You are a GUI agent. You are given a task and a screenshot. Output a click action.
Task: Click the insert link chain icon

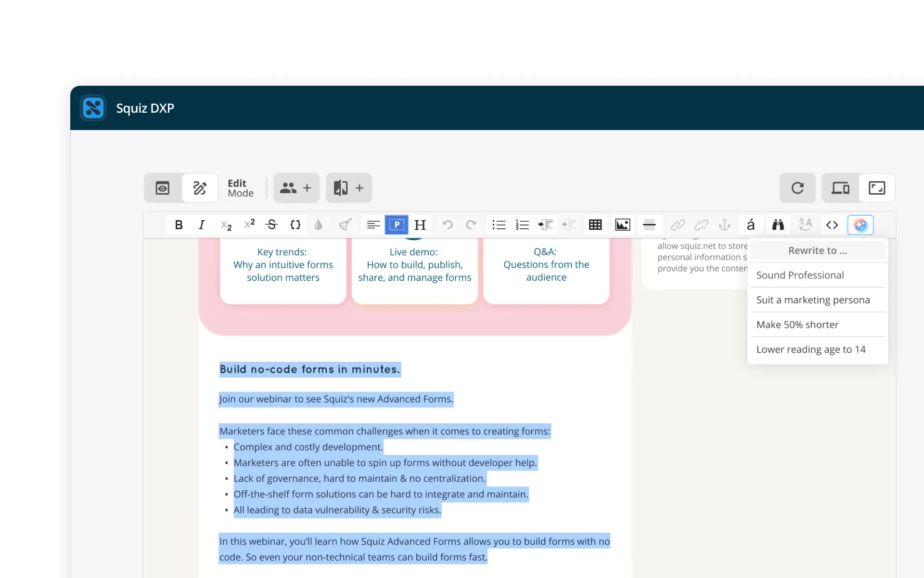coord(678,225)
